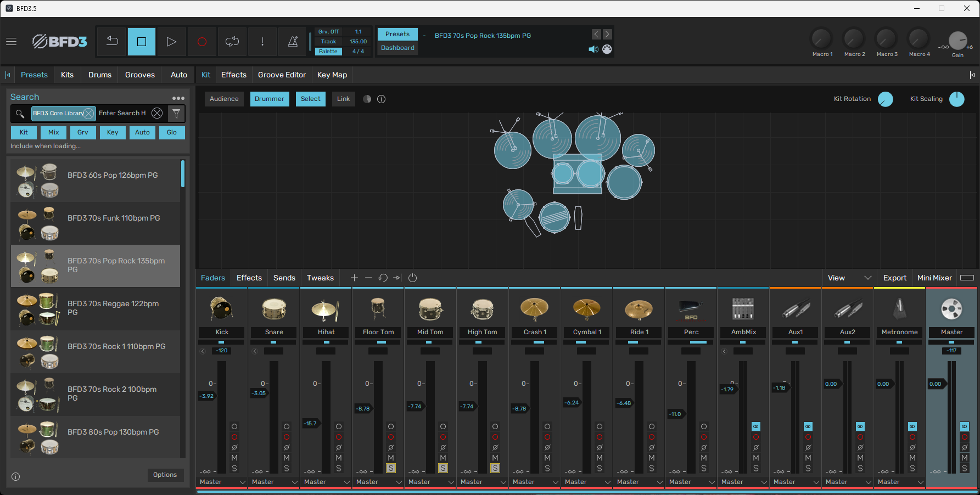Viewport: 980px width, 495px height.
Task: Click the palette icon beside the preset name
Action: click(x=607, y=49)
